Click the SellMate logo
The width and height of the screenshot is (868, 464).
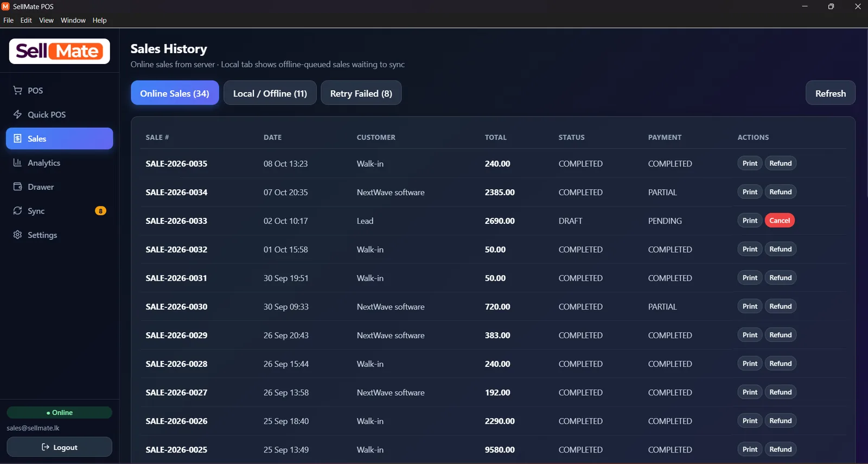(60, 51)
